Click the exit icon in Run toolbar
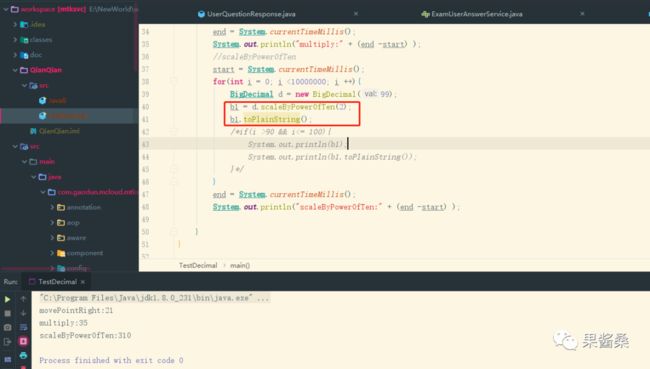 click(7, 342)
